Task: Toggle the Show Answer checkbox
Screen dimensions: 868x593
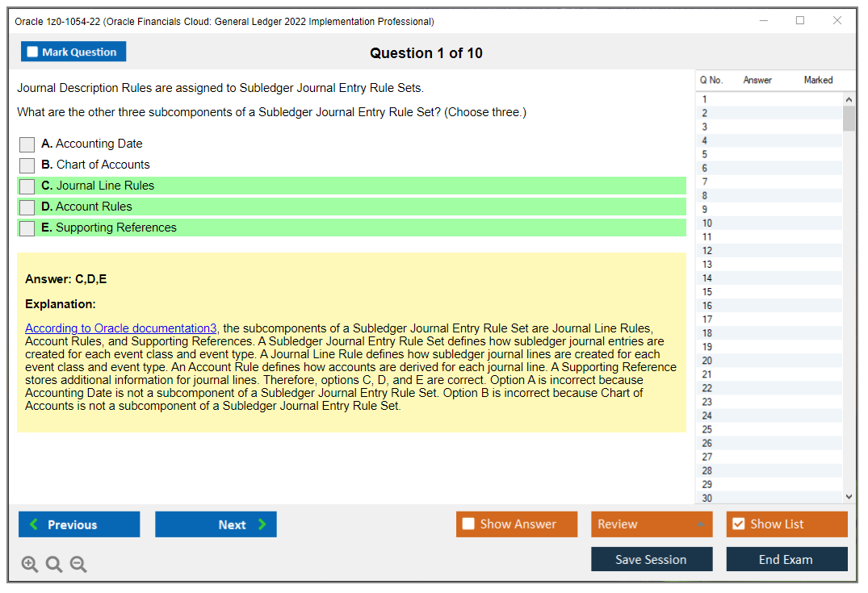Action: point(469,524)
